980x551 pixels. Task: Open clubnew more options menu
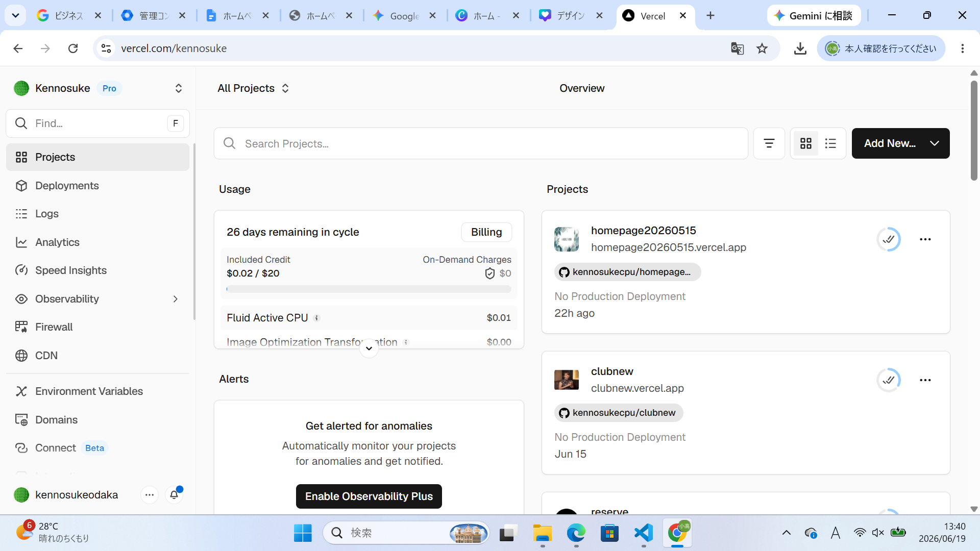click(925, 380)
